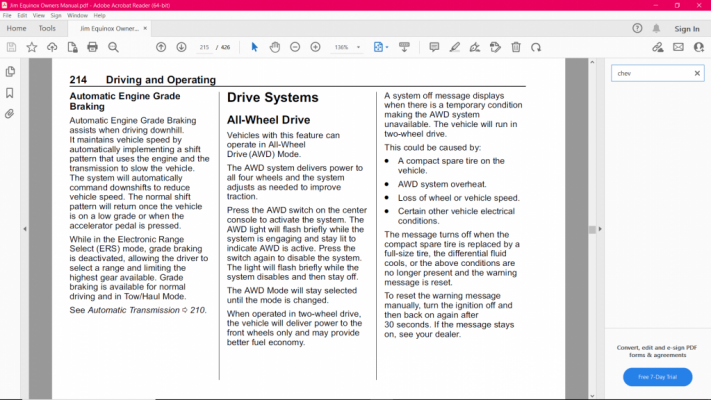The width and height of the screenshot is (711, 400).
Task: Open the View menu
Action: pos(39,15)
